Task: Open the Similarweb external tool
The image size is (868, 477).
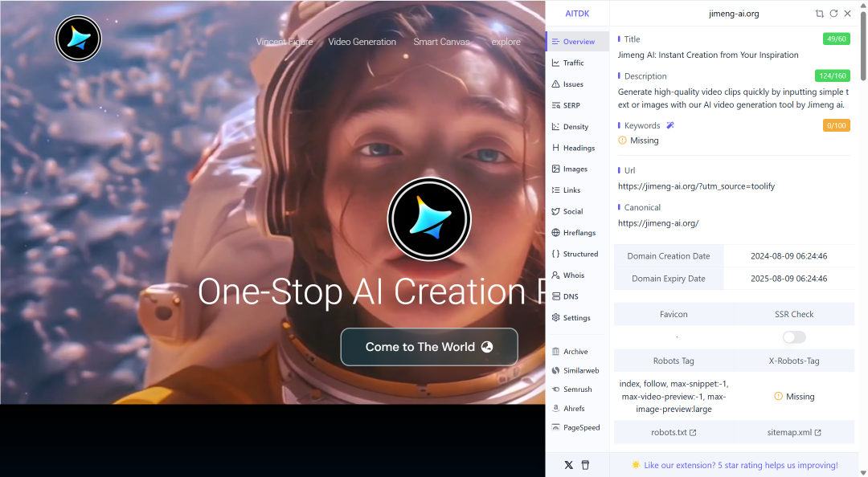Action: click(x=577, y=370)
